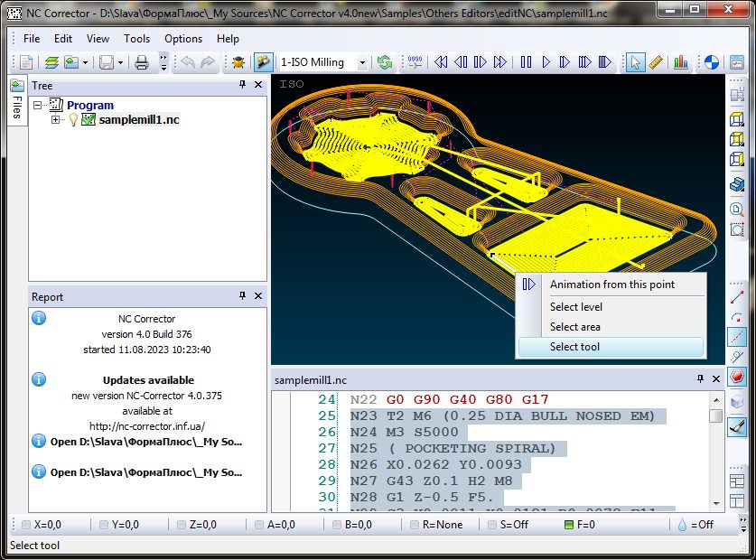Rewind animation to the start
This screenshot has width=756, height=560.
click(x=441, y=62)
